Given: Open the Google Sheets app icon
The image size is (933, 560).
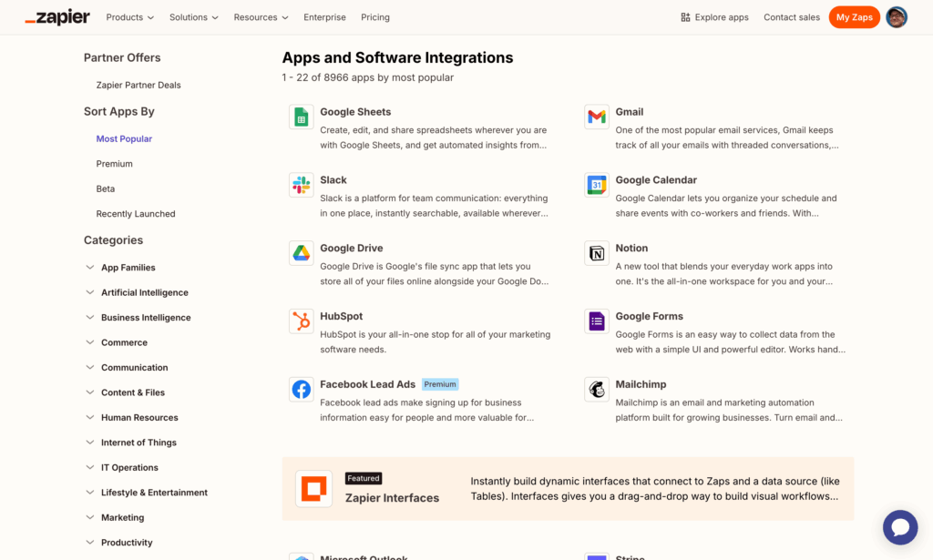Looking at the screenshot, I should 301,117.
